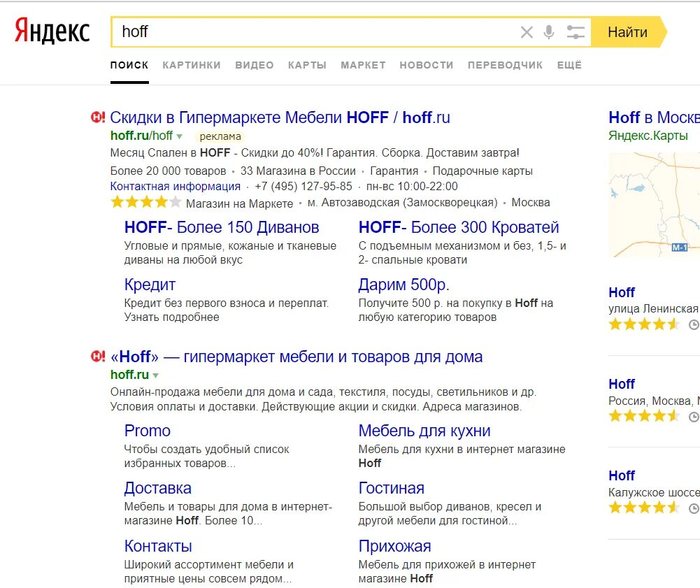Click Hoff favicon beside the organic result
Screen dimensions: 700x588
[x=98, y=357]
